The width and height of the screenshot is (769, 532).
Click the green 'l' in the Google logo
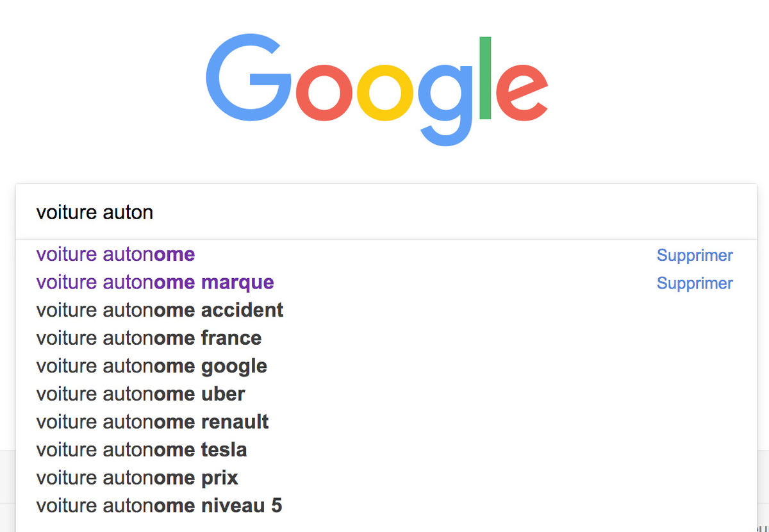pyautogui.click(x=485, y=78)
